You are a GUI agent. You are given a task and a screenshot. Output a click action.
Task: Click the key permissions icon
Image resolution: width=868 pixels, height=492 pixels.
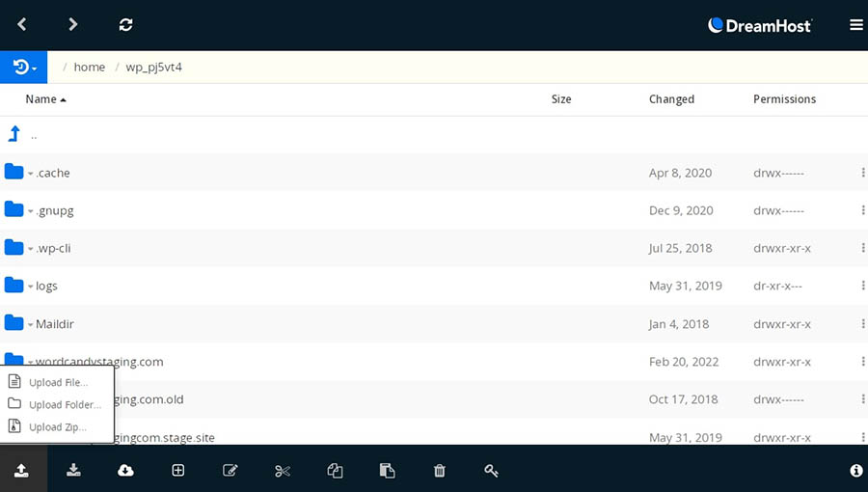click(x=491, y=471)
